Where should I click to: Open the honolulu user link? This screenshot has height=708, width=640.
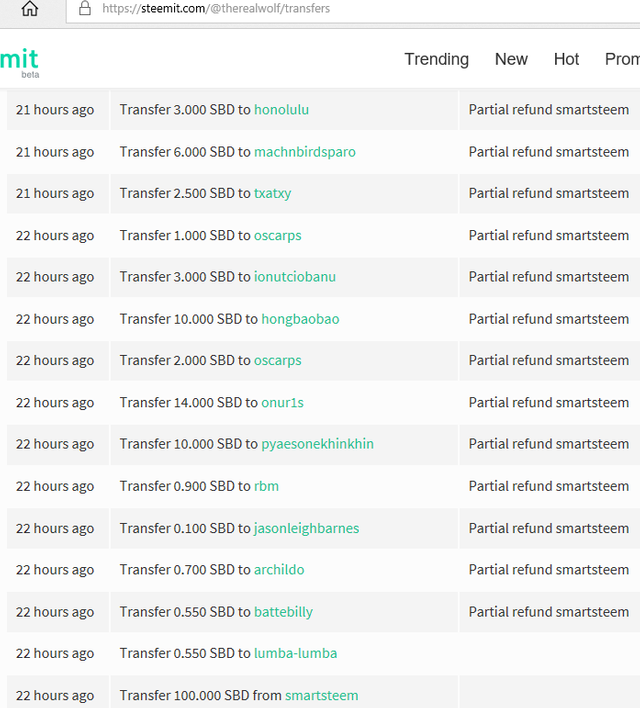click(281, 110)
